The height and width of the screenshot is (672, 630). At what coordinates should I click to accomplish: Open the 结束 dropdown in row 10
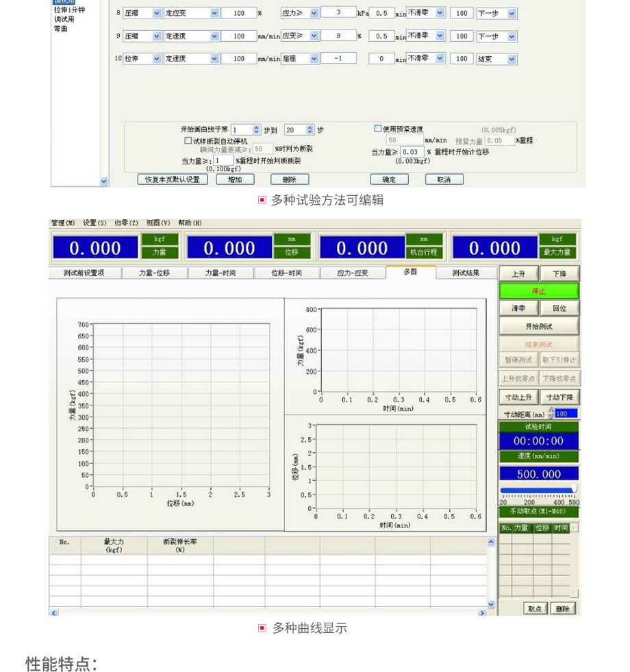pos(512,60)
